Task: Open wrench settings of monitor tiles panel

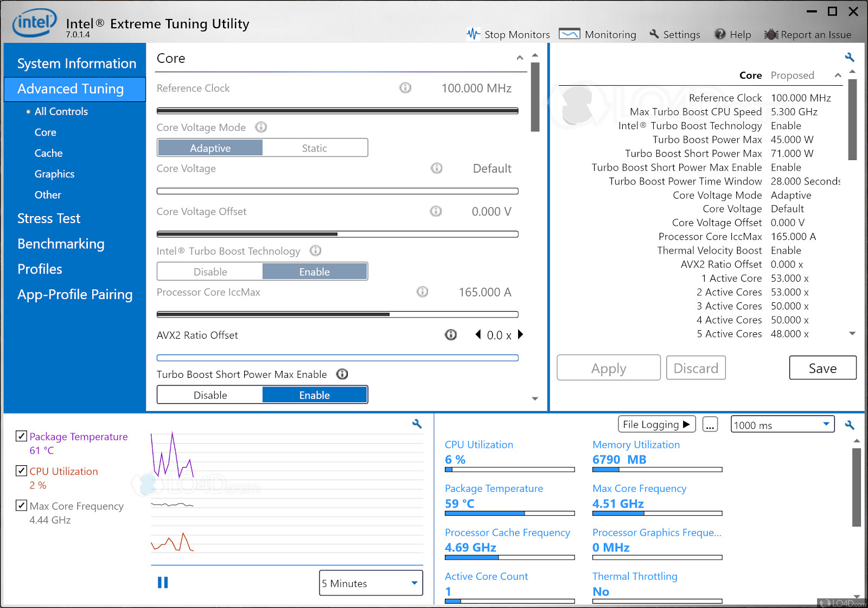Action: point(850,425)
